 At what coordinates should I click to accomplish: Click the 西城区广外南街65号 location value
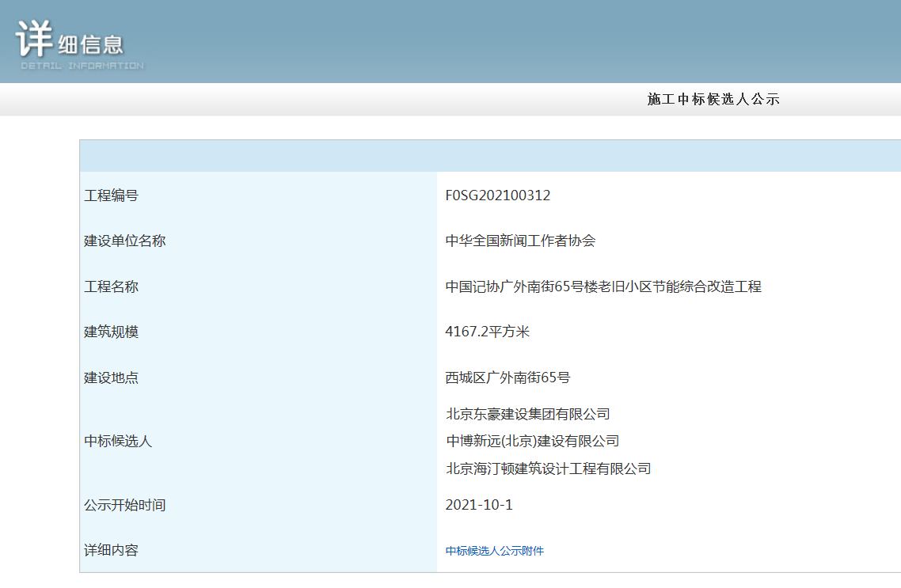click(508, 377)
